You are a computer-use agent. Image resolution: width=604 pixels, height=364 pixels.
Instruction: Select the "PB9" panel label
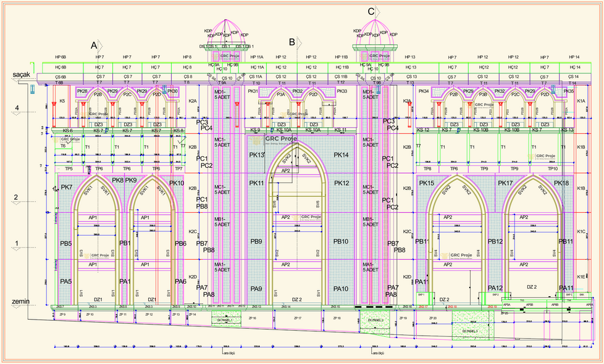tap(256, 242)
